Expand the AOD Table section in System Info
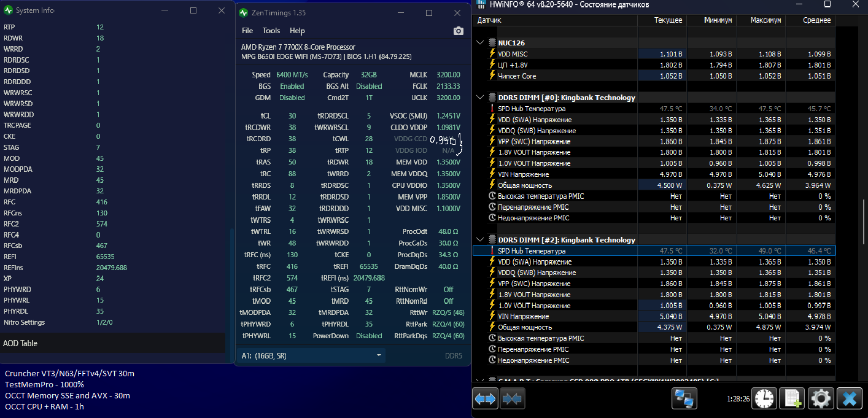Screen dimensions: 868x418 tap(113, 343)
